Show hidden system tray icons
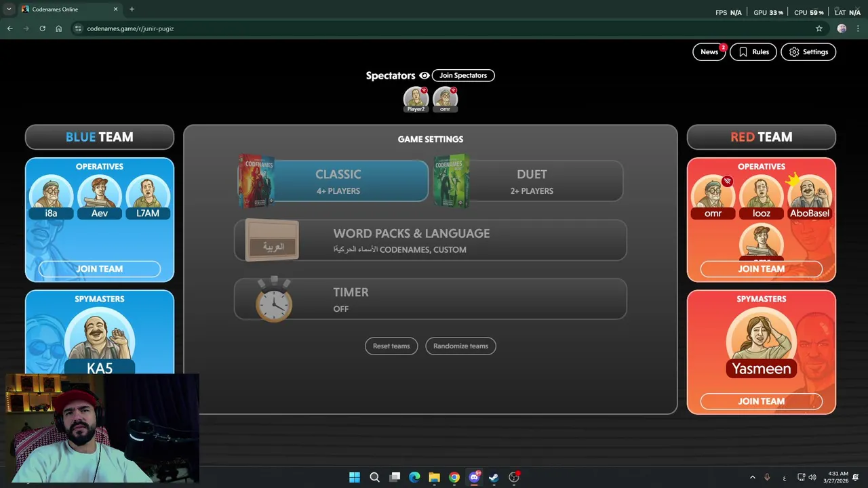868x488 pixels. point(752,477)
